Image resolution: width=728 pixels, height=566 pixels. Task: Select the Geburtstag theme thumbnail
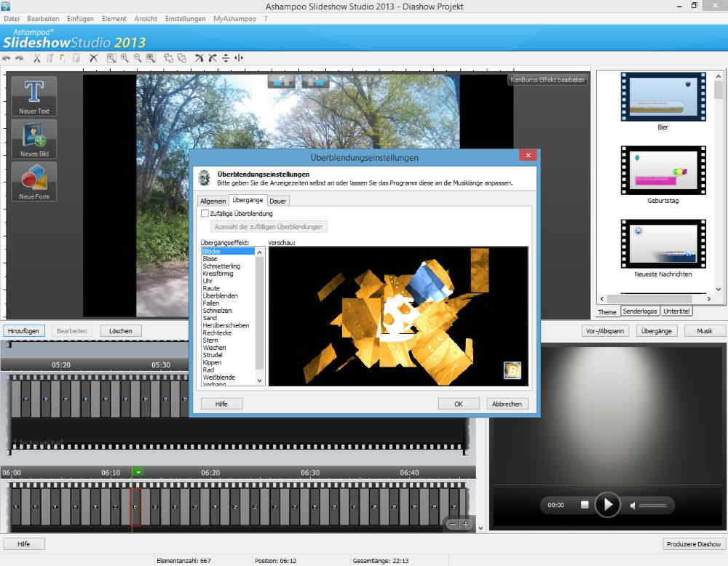(663, 170)
